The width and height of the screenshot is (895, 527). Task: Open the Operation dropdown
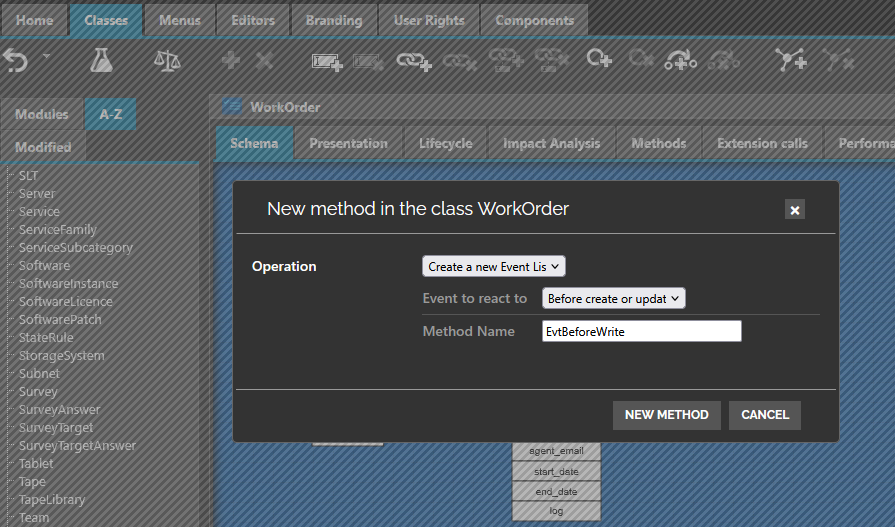(x=494, y=267)
